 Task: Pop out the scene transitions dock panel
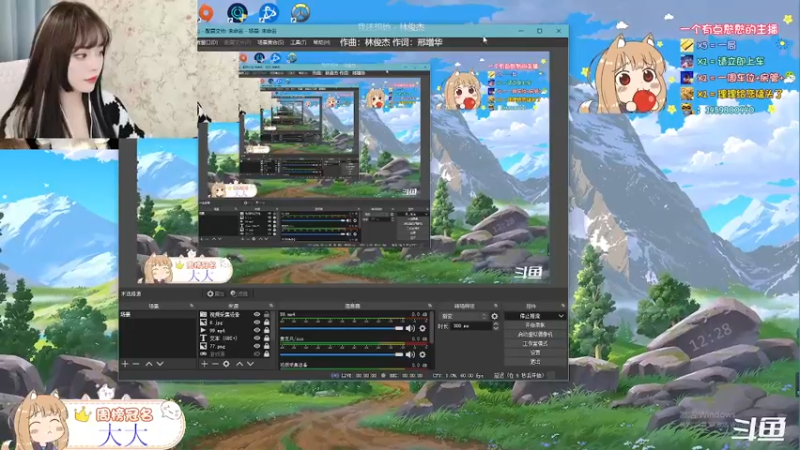[495, 306]
